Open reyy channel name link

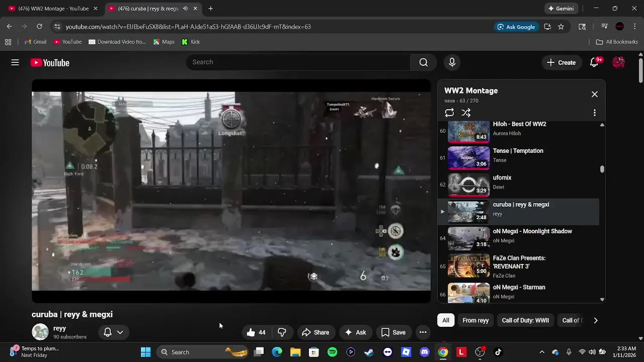pyautogui.click(x=59, y=328)
